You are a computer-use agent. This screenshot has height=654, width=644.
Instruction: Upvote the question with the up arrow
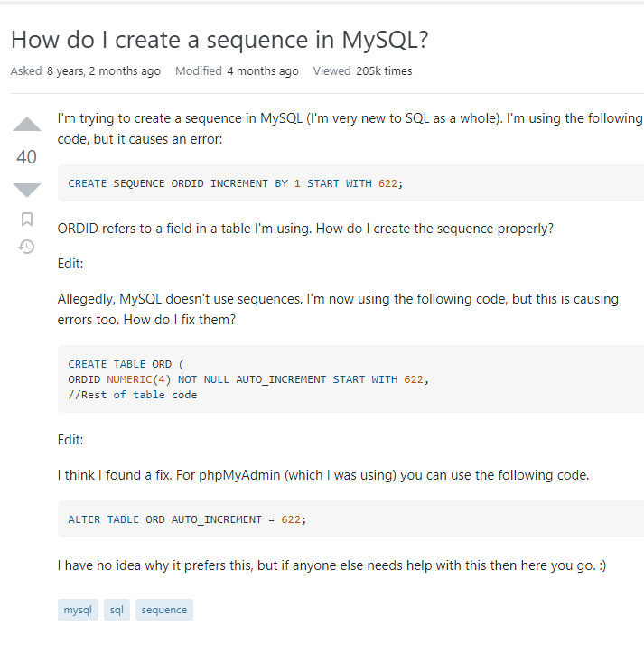click(27, 125)
